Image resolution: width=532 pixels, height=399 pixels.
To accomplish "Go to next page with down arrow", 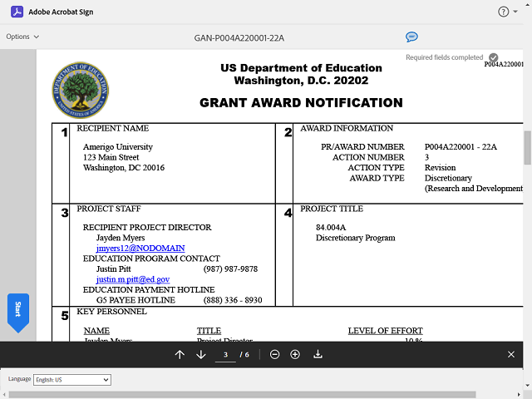I will (x=200, y=355).
